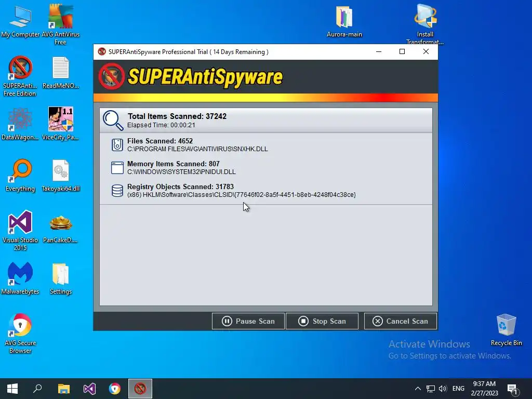The image size is (532, 399).
Task: Click the window icon beside Memory Items Scanned
Action: tap(117, 168)
